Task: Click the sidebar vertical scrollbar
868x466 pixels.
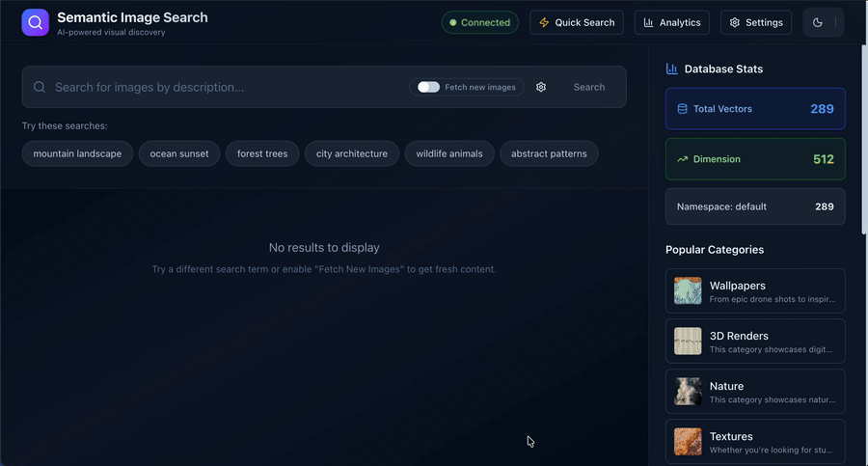Action: point(863,135)
